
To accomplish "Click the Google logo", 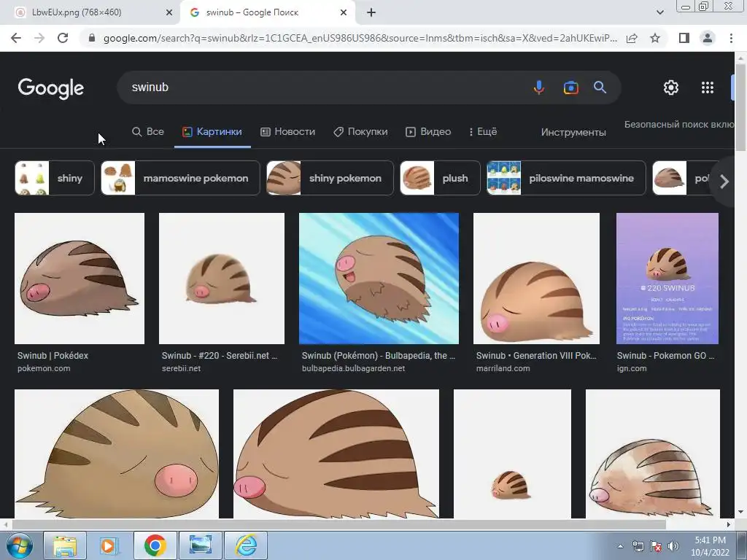I will (51, 88).
